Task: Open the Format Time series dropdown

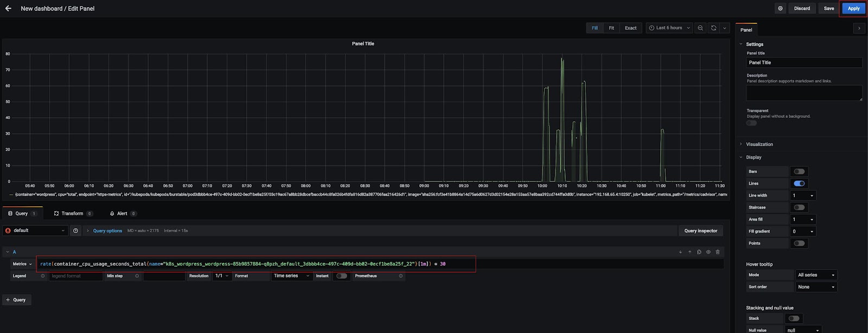Action: click(292, 276)
